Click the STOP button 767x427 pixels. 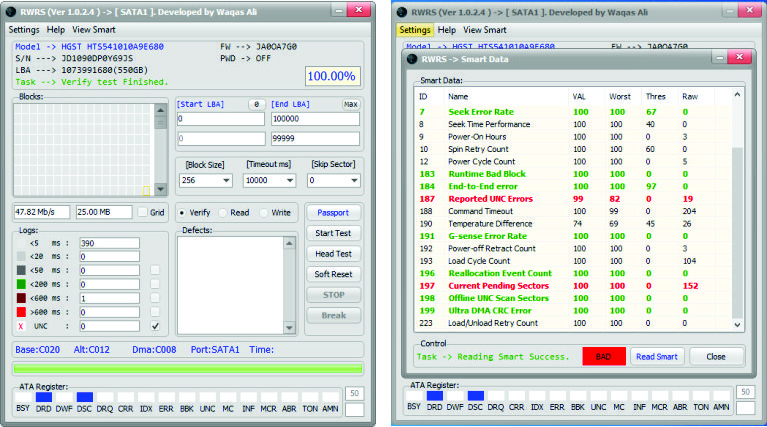click(333, 295)
